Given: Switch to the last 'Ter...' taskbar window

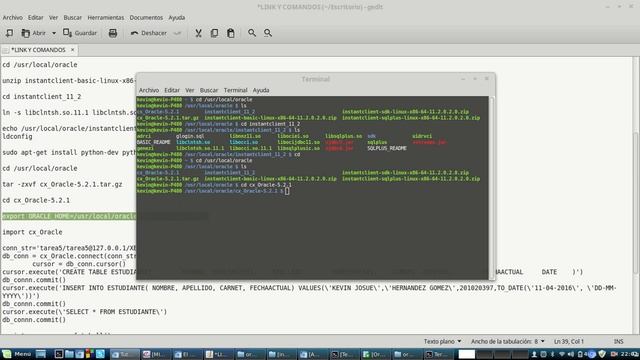Looking at the screenshot, I should click(438, 354).
